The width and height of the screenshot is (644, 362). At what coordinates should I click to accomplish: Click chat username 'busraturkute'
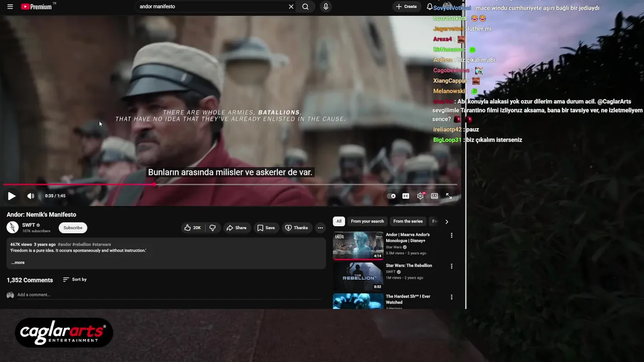(x=450, y=19)
